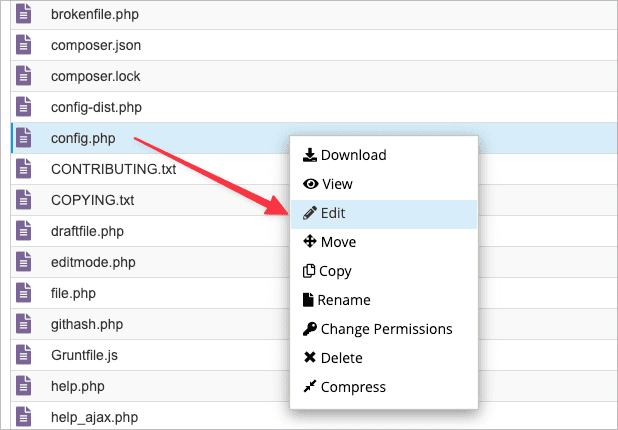This screenshot has height=430, width=618.
Task: Click the file icon next to config.php
Action: pos(26,139)
